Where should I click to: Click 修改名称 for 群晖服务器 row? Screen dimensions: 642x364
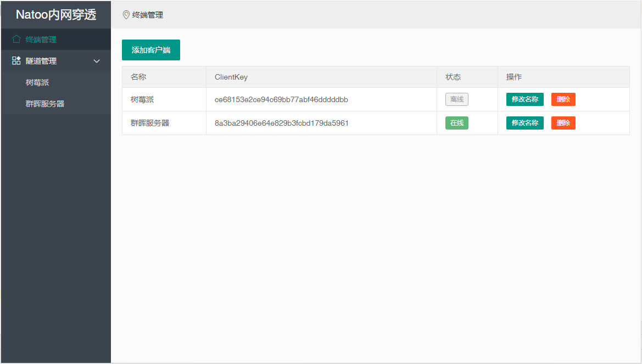tap(525, 123)
